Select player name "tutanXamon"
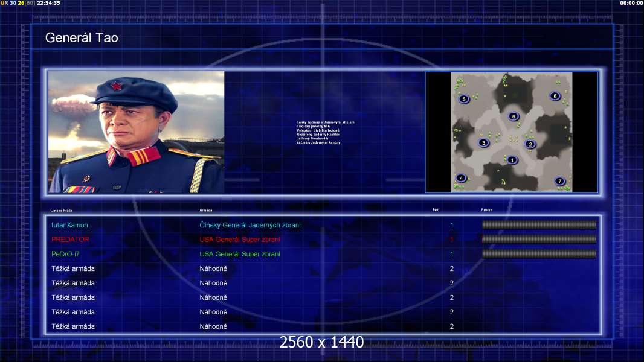Screen dimensions: 644x362 pos(69,225)
